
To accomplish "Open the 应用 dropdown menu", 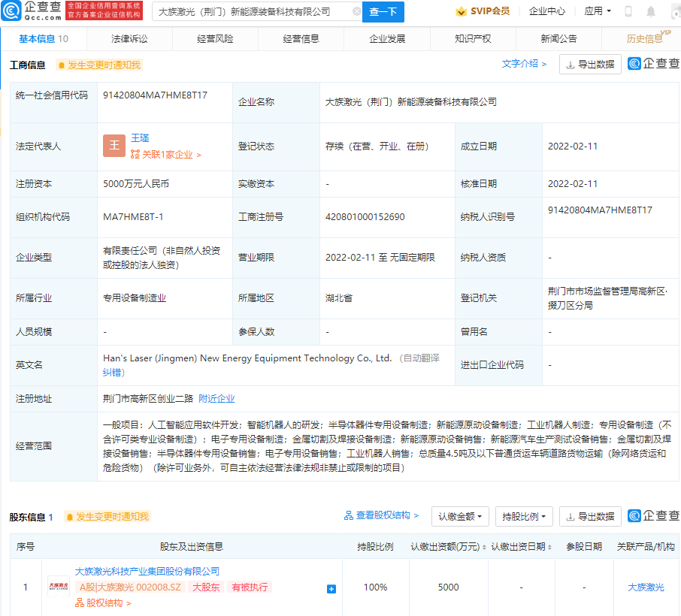I will pos(597,11).
